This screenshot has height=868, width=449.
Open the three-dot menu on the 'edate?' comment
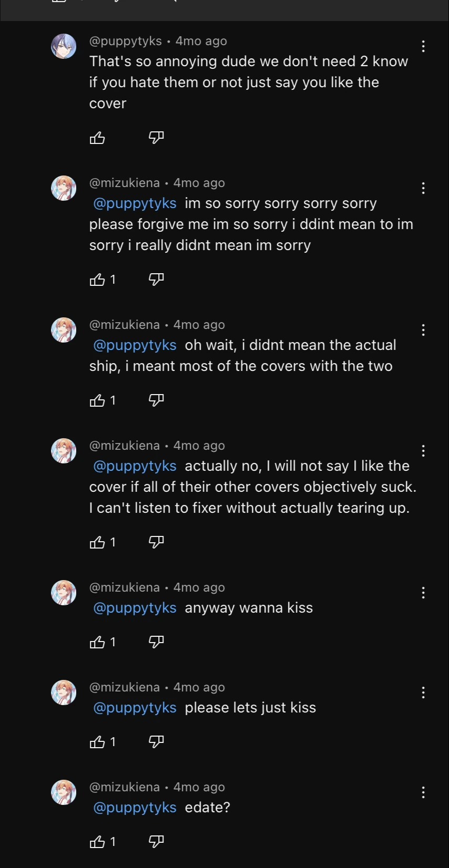[x=423, y=792]
